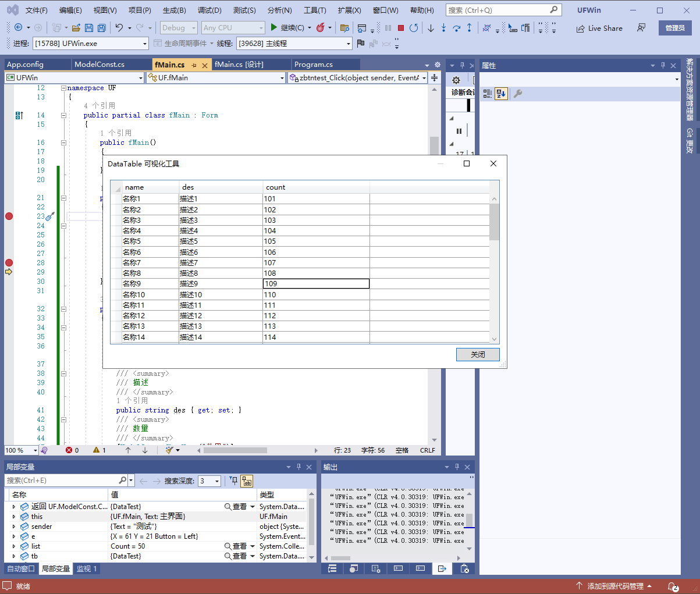Click the Output panel vertical scrollbar thumb
This screenshot has width=700, height=594.
469,520
